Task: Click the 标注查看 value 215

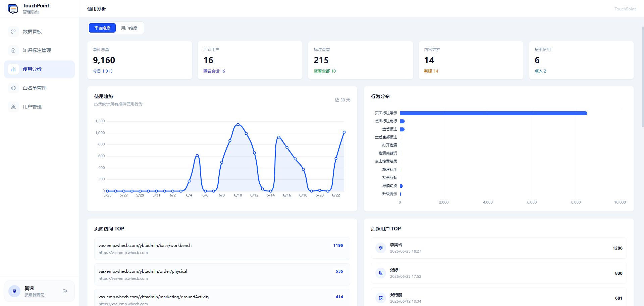Action: coord(321,60)
